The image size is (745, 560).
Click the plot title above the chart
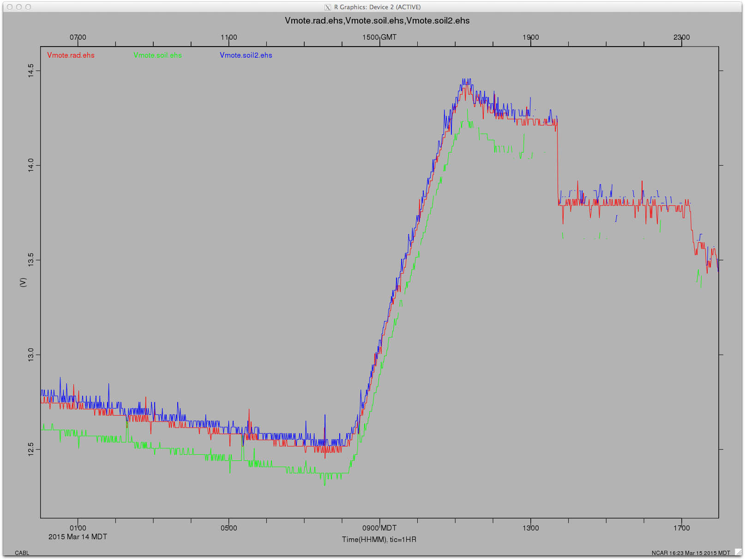pos(377,21)
